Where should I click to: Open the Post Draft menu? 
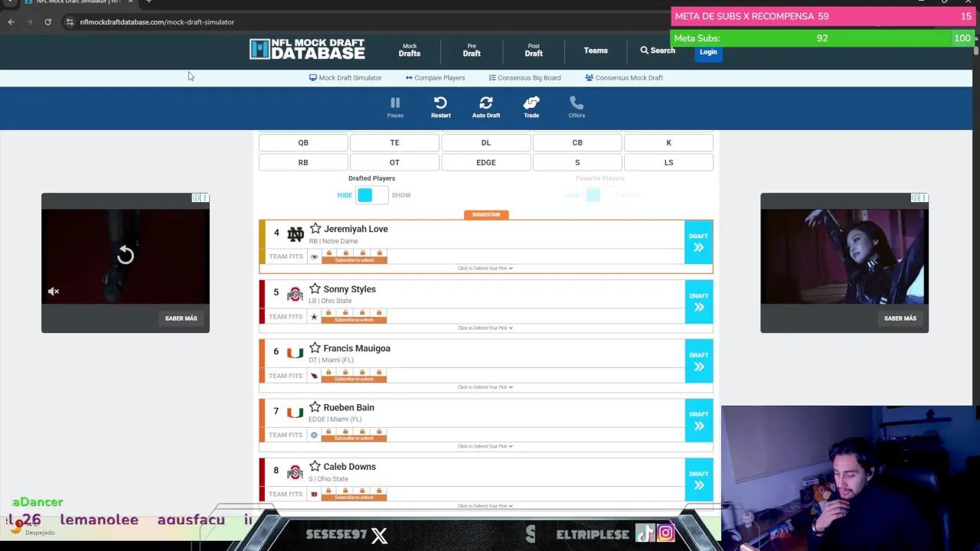[534, 51]
